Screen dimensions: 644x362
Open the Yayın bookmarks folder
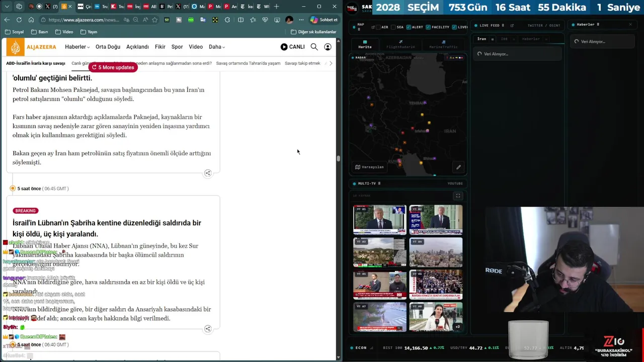point(89,32)
